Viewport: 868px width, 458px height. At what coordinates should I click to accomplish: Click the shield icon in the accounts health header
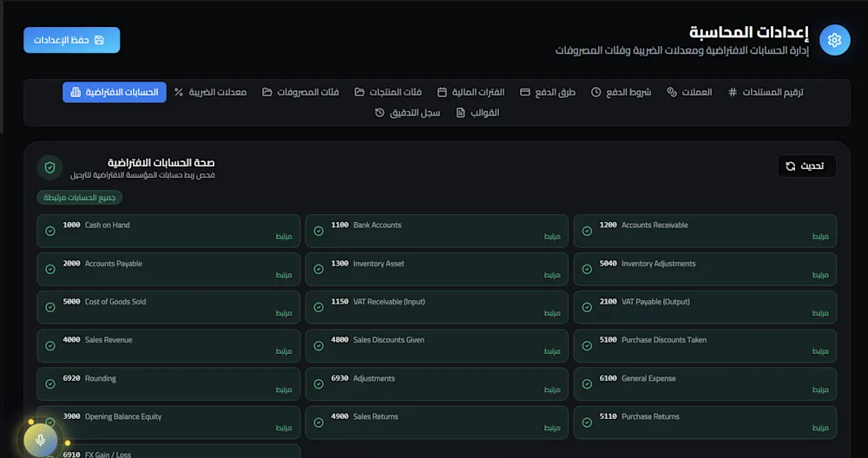[49, 167]
